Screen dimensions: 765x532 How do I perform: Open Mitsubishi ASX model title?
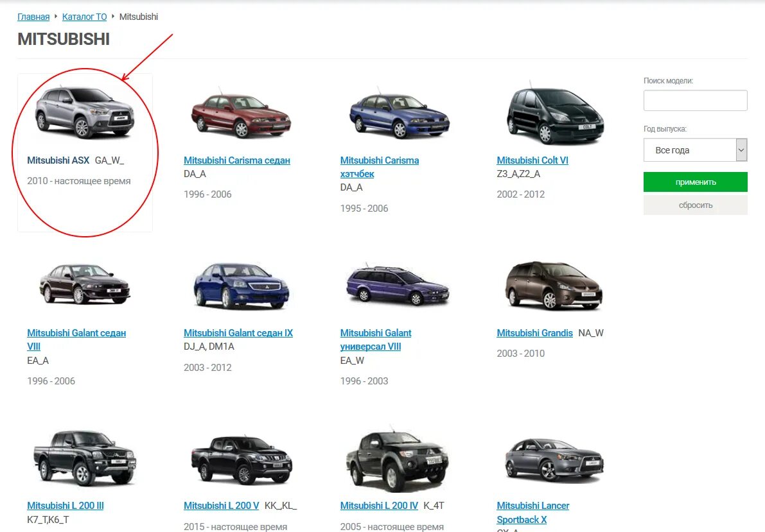(58, 160)
